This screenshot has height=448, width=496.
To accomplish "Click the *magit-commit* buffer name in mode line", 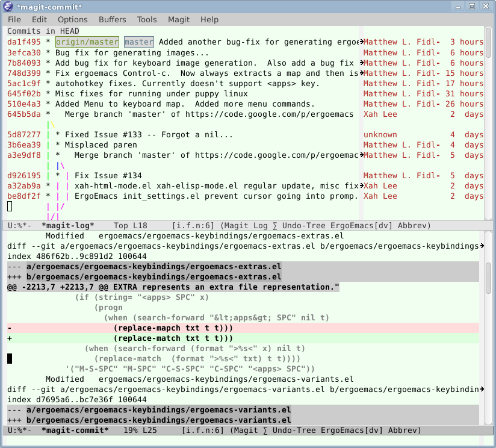I will (75, 431).
